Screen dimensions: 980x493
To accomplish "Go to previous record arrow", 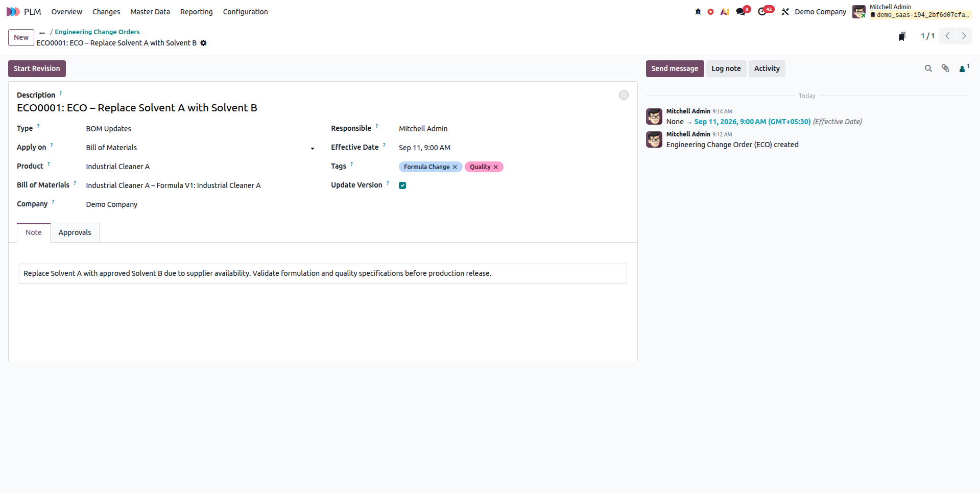I will pos(947,36).
